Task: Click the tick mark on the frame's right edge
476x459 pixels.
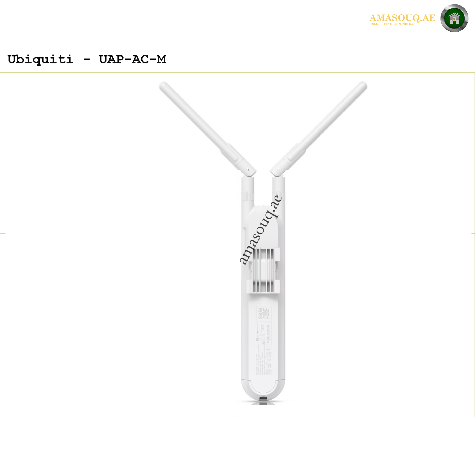Action: 473,233
